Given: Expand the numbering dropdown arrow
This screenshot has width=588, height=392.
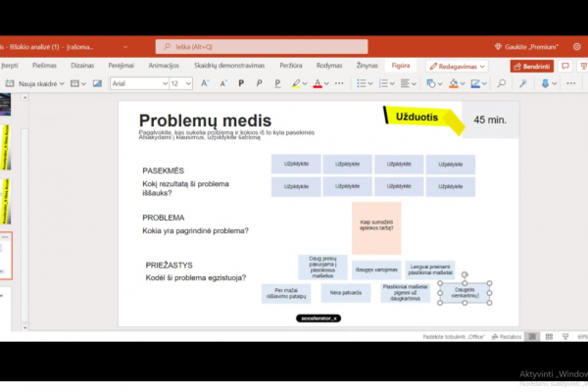Looking at the screenshot, I should click(392, 83).
